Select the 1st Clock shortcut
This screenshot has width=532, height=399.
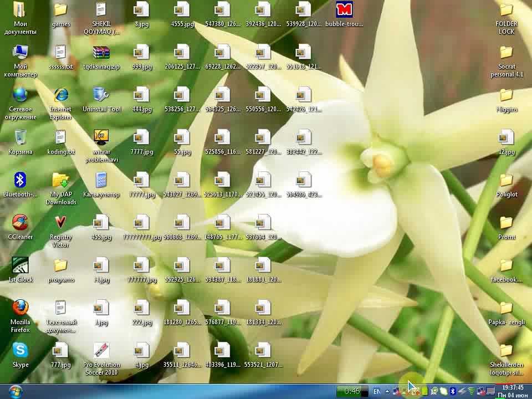tap(21, 265)
